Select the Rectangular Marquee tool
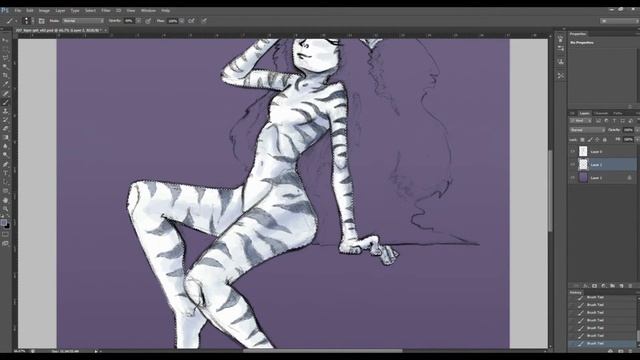 pyautogui.click(x=5, y=49)
